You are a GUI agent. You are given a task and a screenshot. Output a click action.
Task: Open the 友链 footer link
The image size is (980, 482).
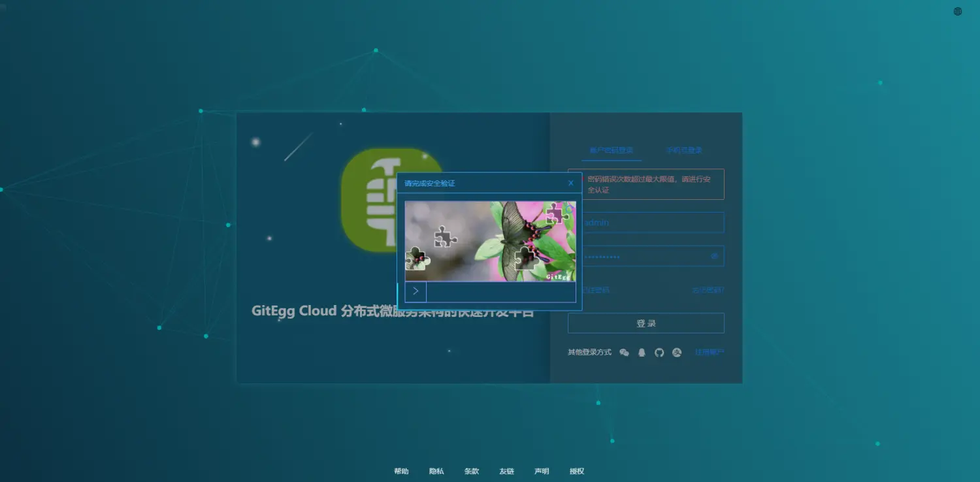tap(506, 471)
